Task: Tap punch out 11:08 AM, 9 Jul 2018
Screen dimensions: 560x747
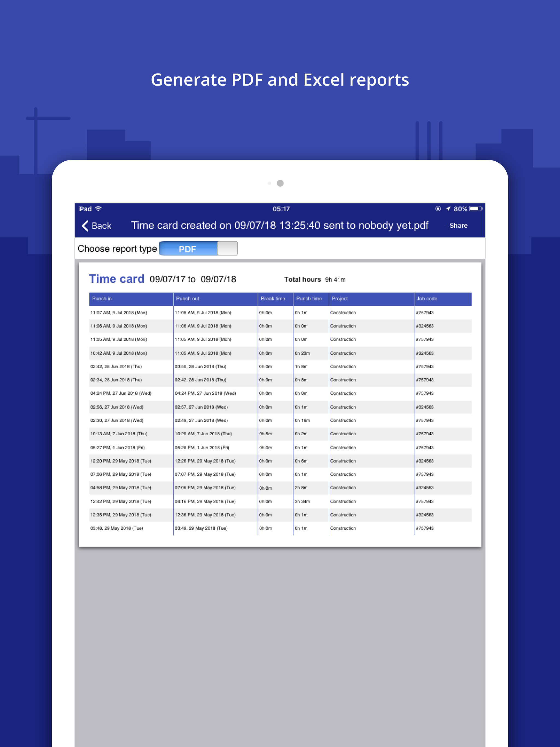Action: pyautogui.click(x=203, y=313)
